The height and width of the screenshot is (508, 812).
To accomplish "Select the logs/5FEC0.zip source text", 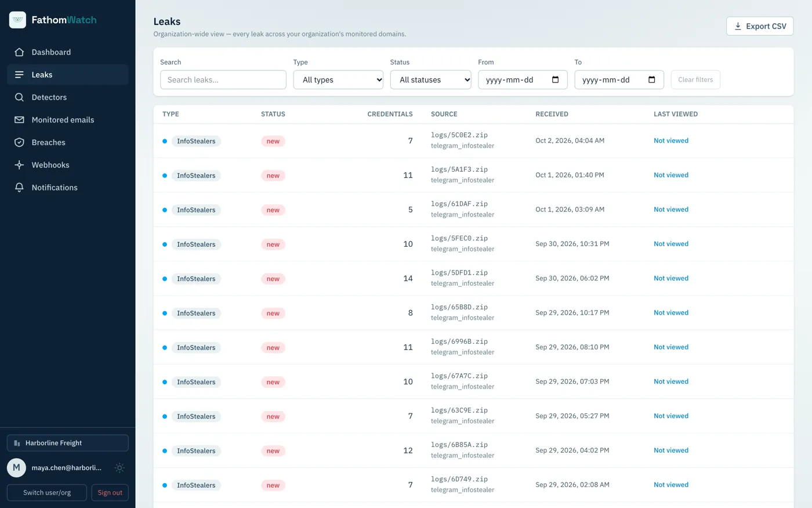I will pos(459,239).
